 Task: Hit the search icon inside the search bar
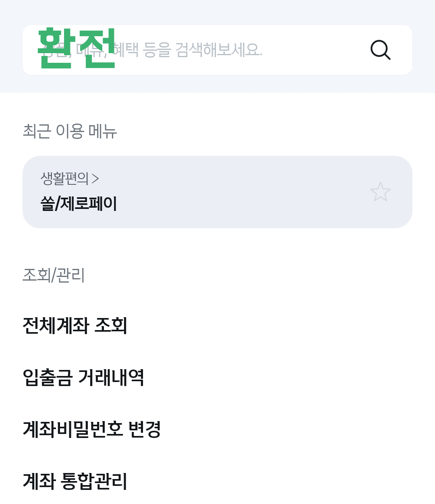pos(380,50)
